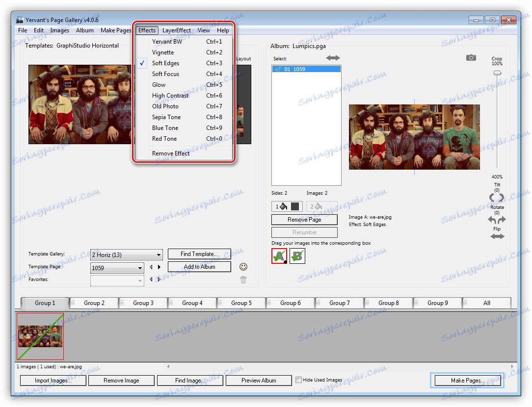Go to next Template Page arrow
This screenshot has width=532, height=407.
159,267
